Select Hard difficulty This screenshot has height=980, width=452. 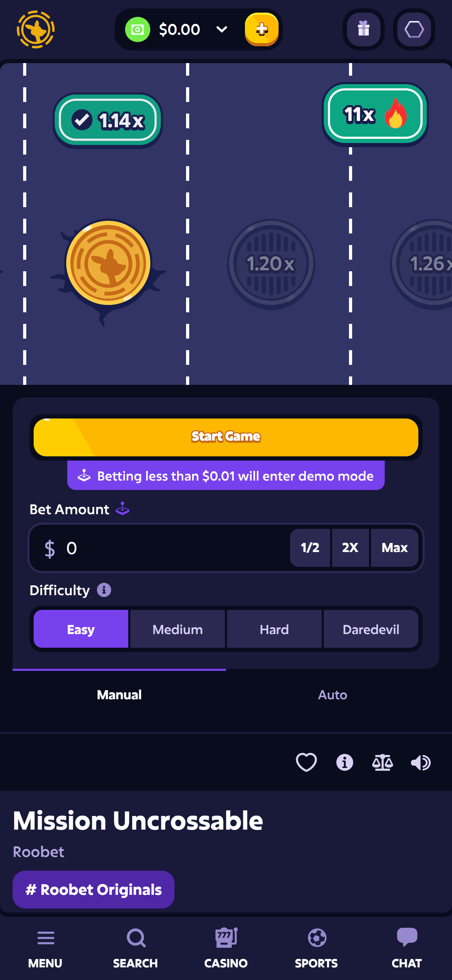pyautogui.click(x=274, y=629)
